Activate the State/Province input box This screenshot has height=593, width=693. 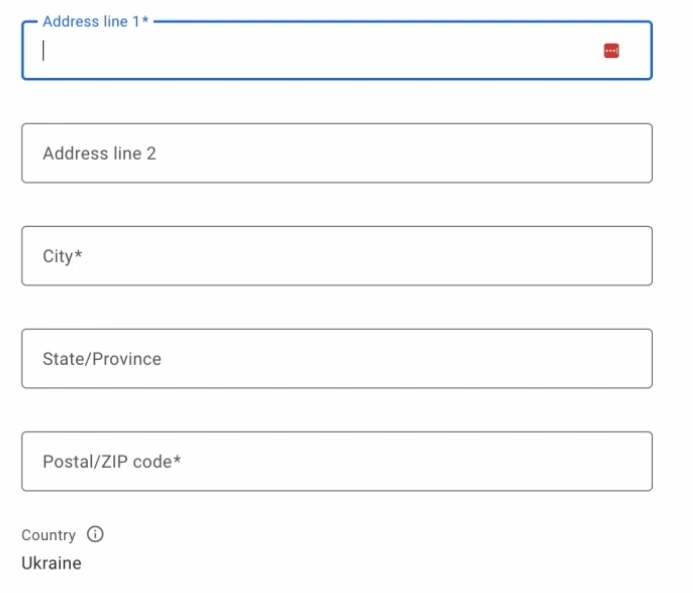pyautogui.click(x=336, y=358)
